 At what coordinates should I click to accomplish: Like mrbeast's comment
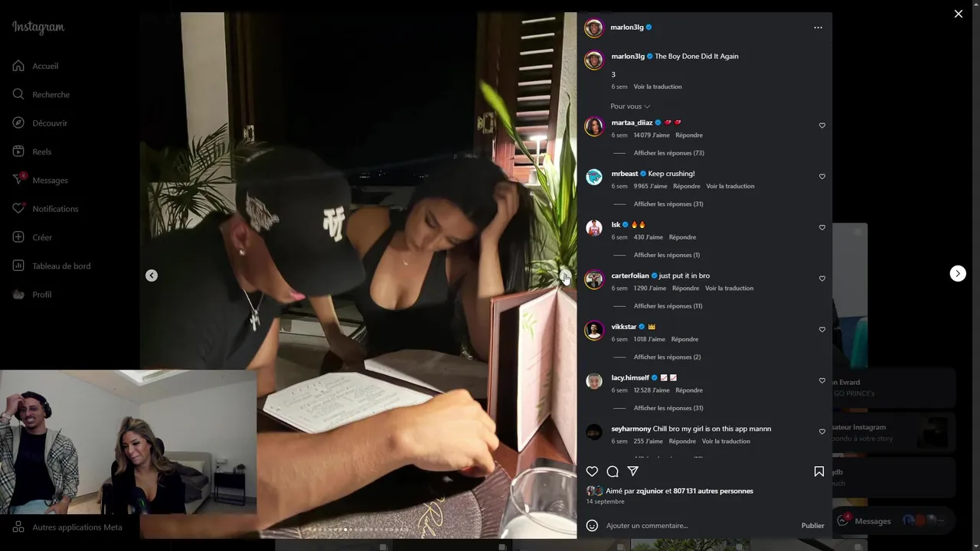(822, 177)
